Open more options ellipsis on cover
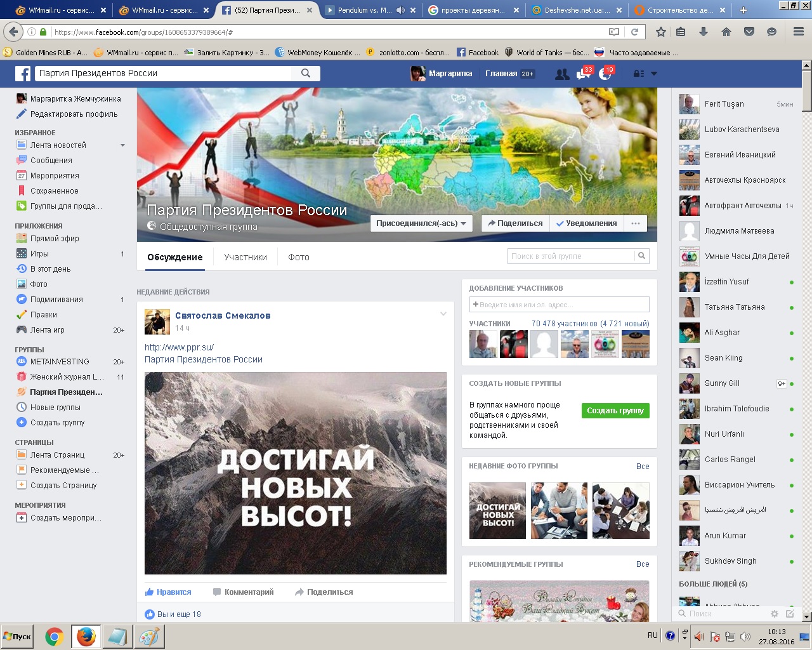Image resolution: width=812 pixels, height=650 pixels. coord(636,223)
